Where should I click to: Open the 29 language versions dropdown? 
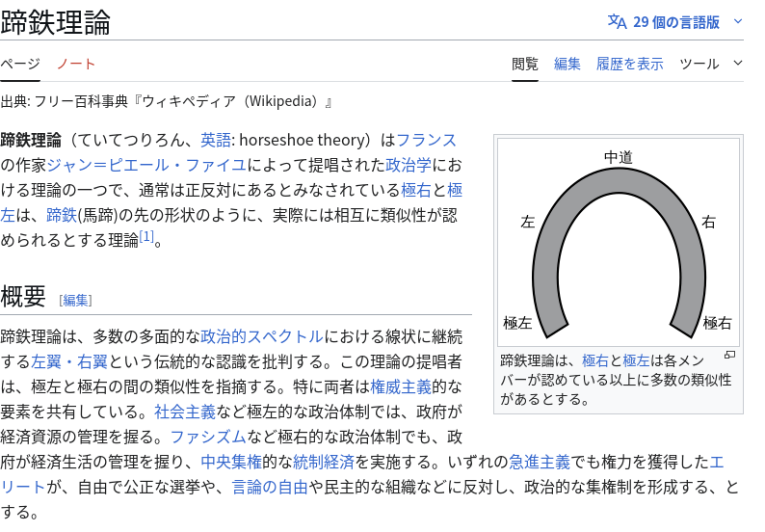[x=675, y=22]
